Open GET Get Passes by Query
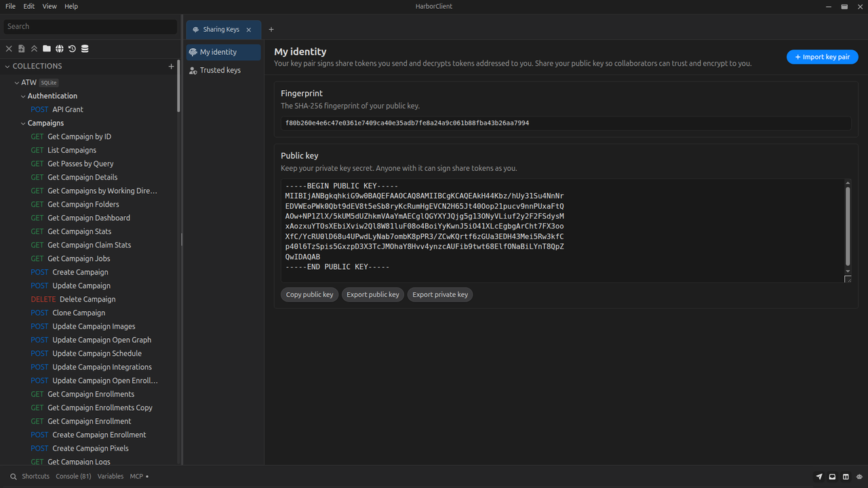The width and height of the screenshot is (868, 488). coord(73,164)
